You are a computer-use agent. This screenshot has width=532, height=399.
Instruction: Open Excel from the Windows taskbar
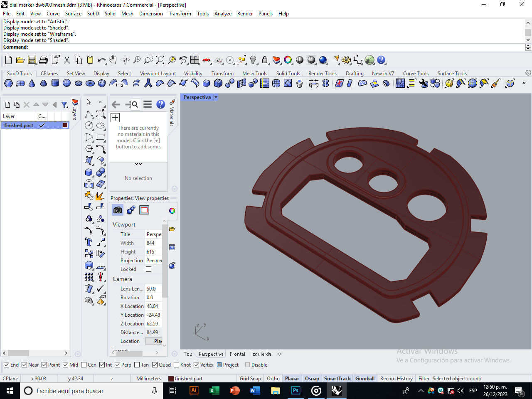[214, 391]
